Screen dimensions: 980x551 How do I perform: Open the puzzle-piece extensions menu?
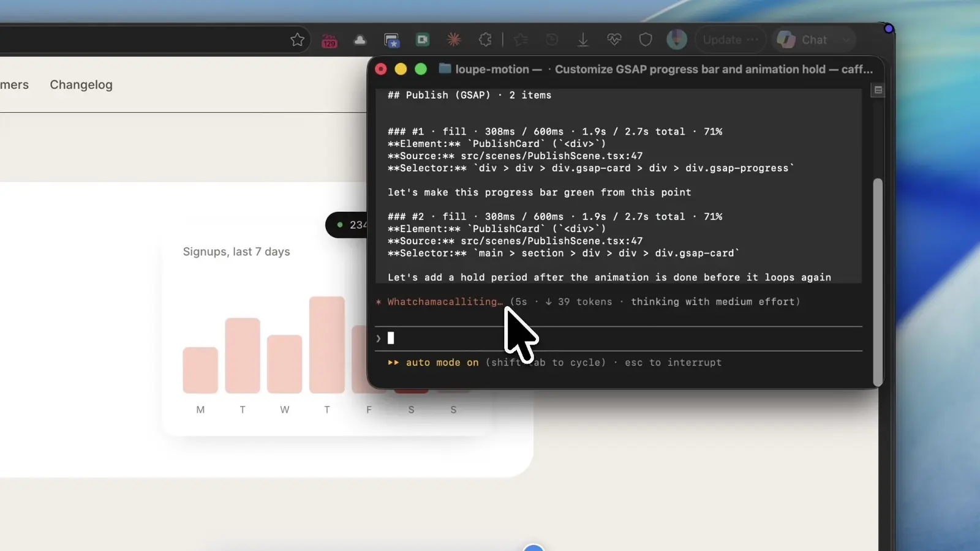[485, 40]
